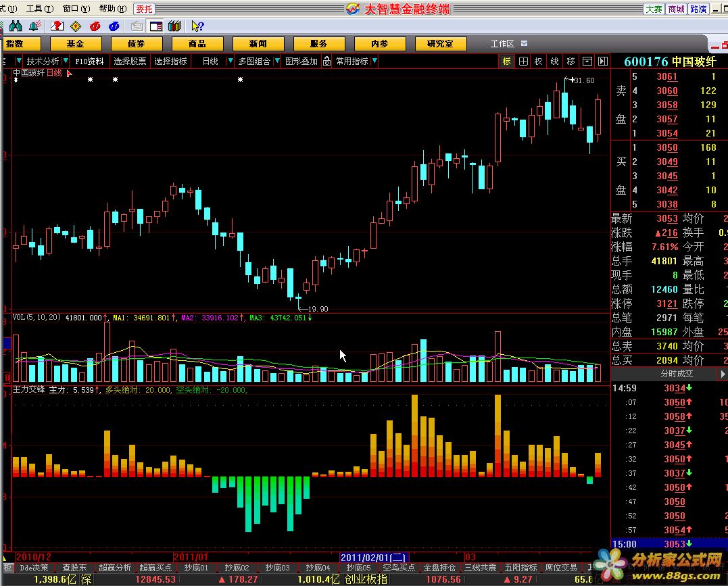Open the 窗口(W) menu
Image resolution: width=728 pixels, height=586 pixels.
[76, 9]
